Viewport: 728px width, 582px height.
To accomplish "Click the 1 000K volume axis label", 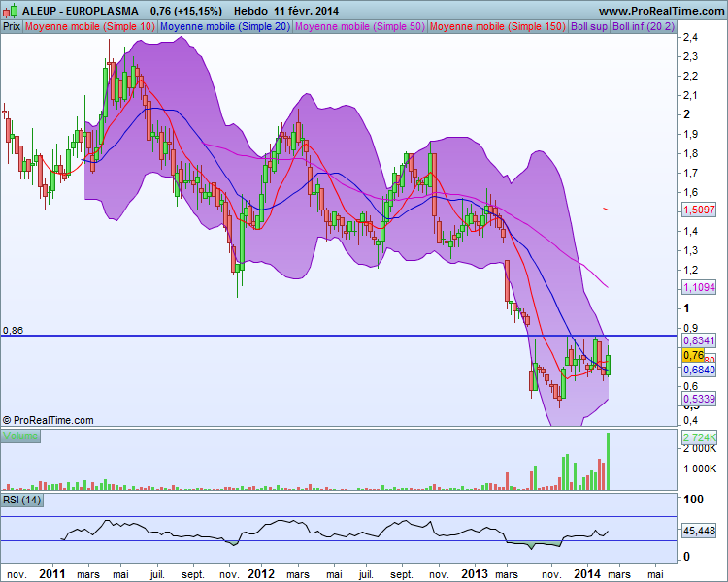I will [x=699, y=469].
